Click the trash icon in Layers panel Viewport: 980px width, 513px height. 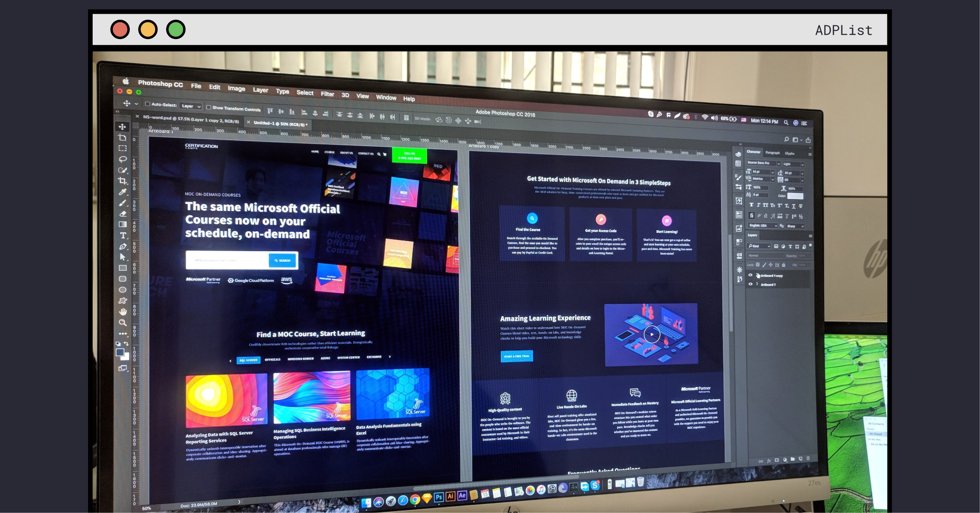[808, 458]
